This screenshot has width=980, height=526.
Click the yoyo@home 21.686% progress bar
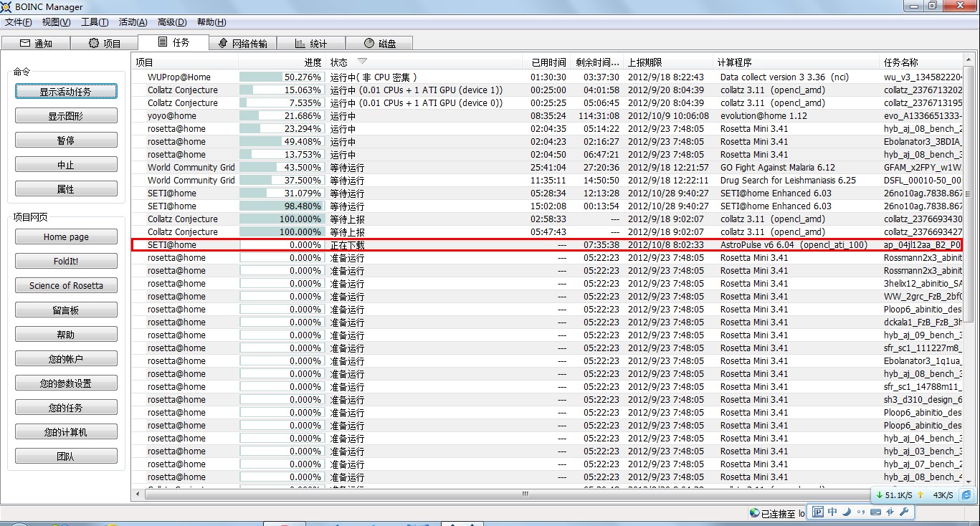(x=281, y=115)
